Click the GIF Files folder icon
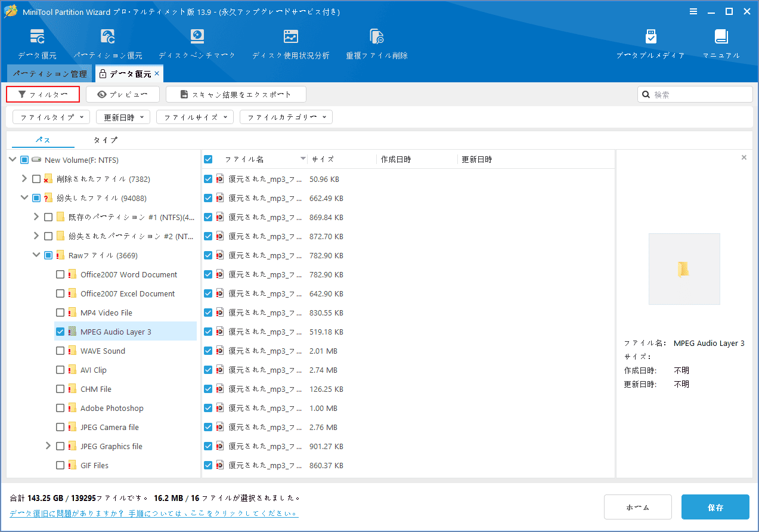 pyautogui.click(x=72, y=465)
